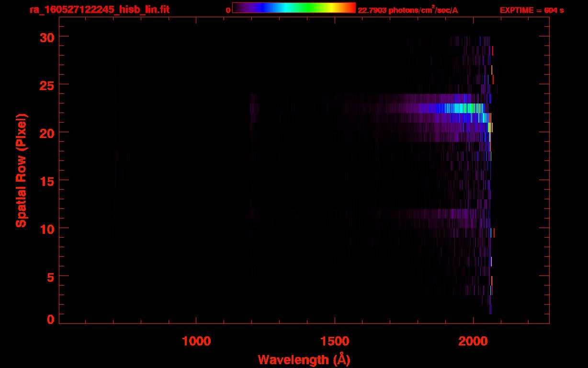This screenshot has width=588, height=368.
Task: Click the rainbow intensity color bar
Action: [x=294, y=8]
